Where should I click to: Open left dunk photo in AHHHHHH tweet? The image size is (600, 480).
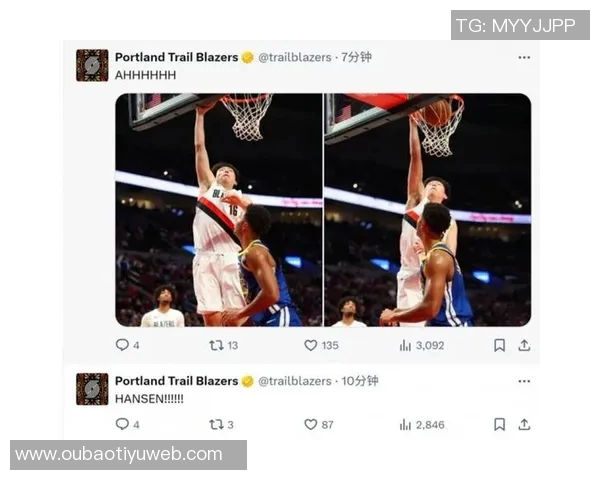218,210
